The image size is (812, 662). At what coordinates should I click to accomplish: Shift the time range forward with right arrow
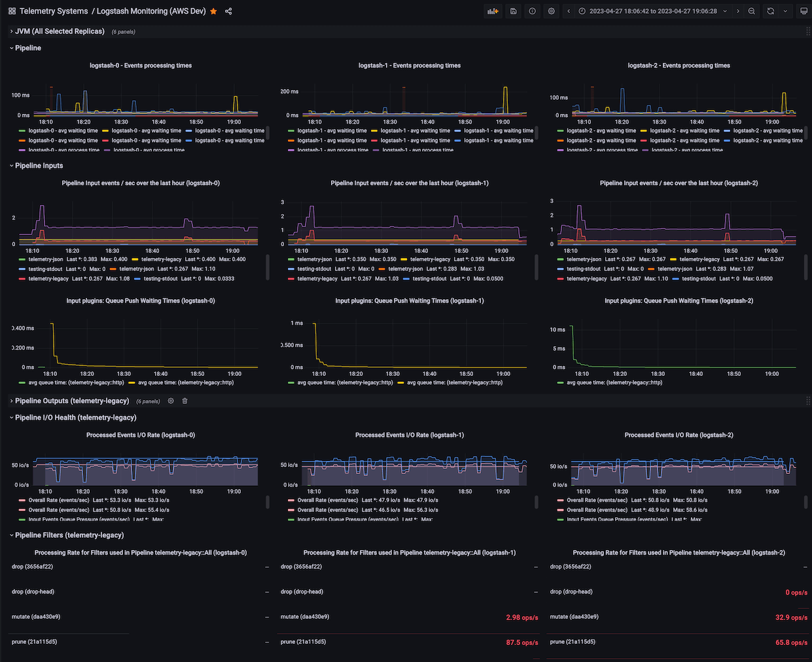click(x=738, y=11)
